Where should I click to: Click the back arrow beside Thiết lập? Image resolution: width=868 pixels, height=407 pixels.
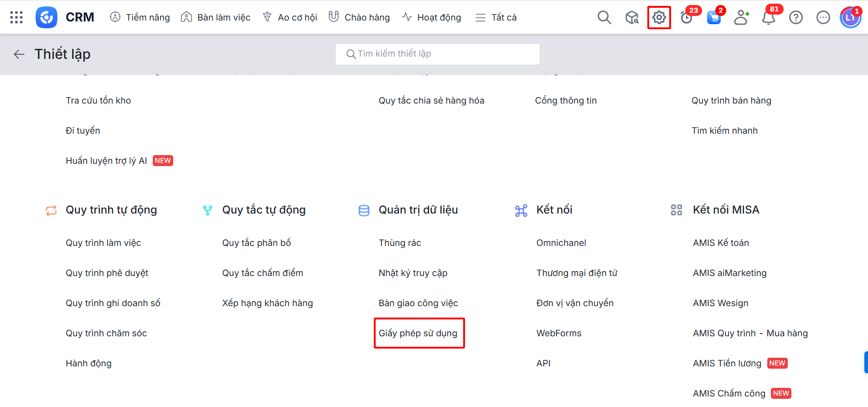pyautogui.click(x=19, y=54)
